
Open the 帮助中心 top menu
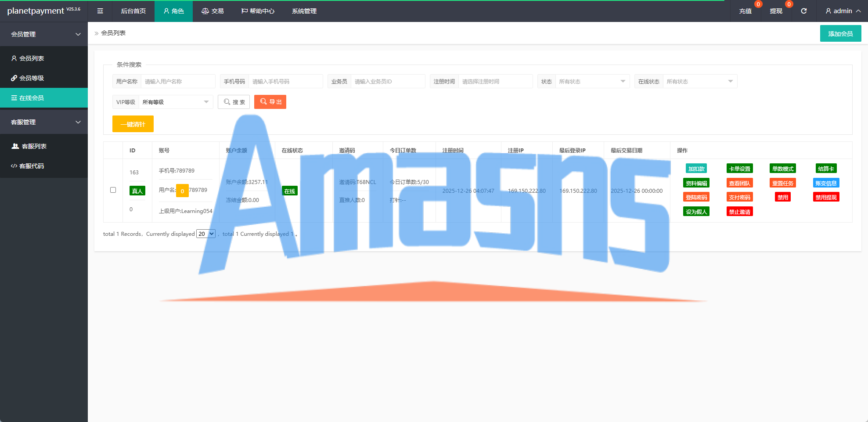pos(258,11)
